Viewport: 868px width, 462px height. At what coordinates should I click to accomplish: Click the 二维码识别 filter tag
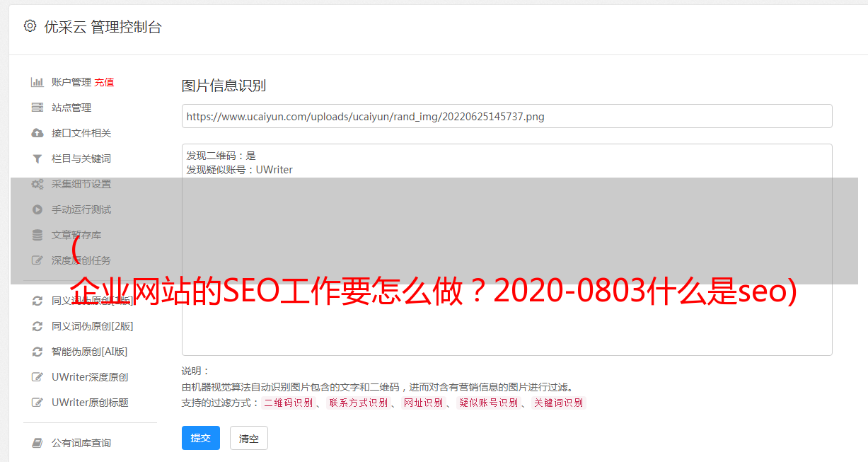click(x=288, y=403)
